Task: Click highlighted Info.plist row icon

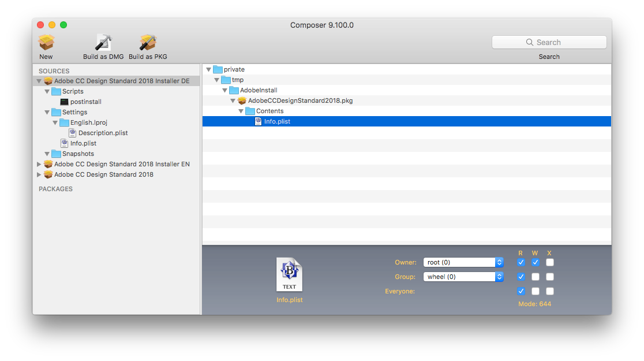Action: pyautogui.click(x=258, y=121)
